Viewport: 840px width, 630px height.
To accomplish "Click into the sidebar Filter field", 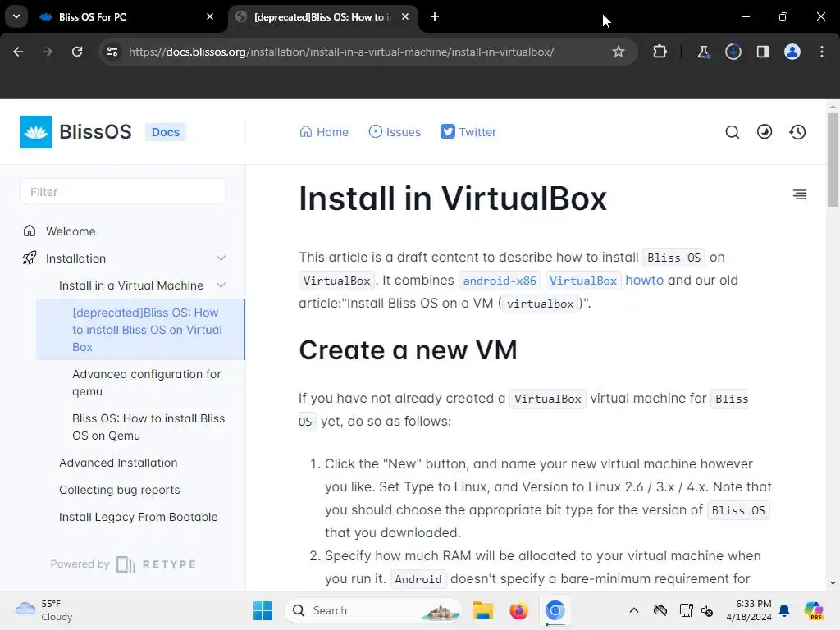I will pyautogui.click(x=123, y=192).
